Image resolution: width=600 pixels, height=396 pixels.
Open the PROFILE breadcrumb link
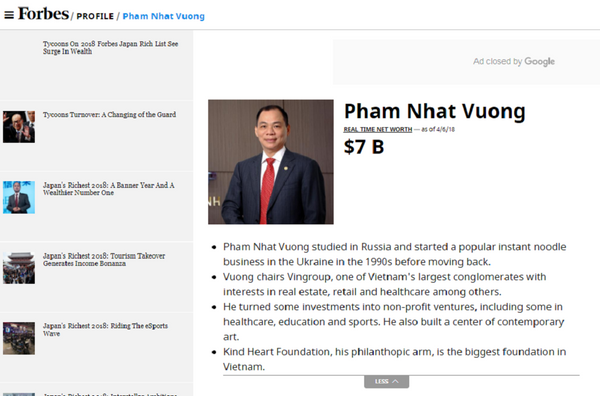(x=95, y=16)
